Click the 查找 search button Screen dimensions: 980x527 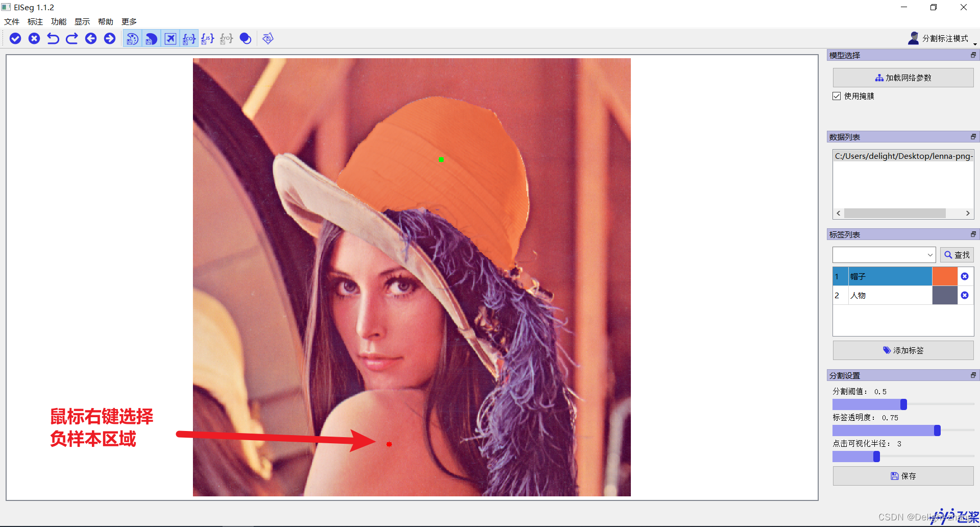point(957,255)
